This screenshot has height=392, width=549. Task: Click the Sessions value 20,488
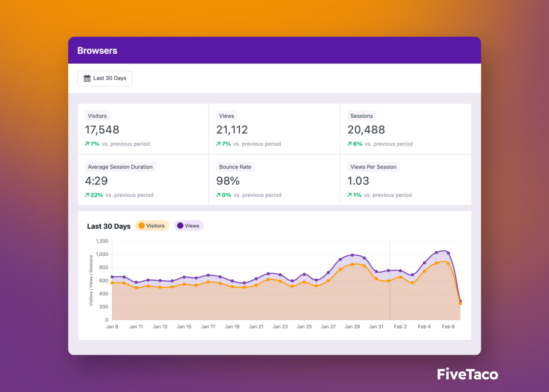tap(366, 130)
